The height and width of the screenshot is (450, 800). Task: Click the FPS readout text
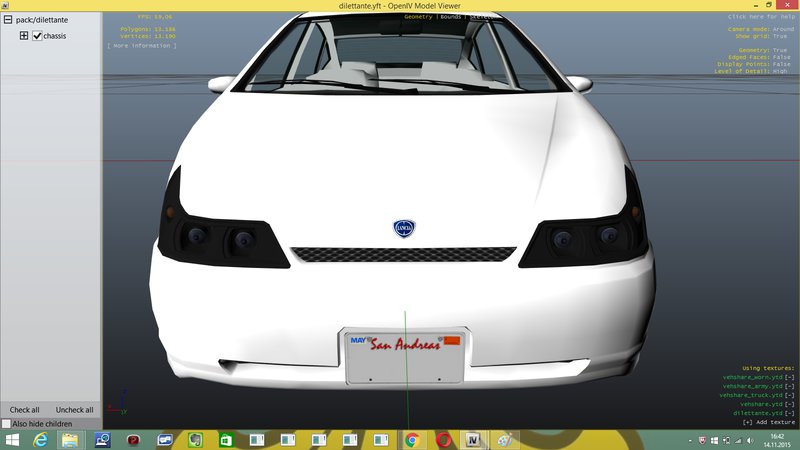pos(155,17)
